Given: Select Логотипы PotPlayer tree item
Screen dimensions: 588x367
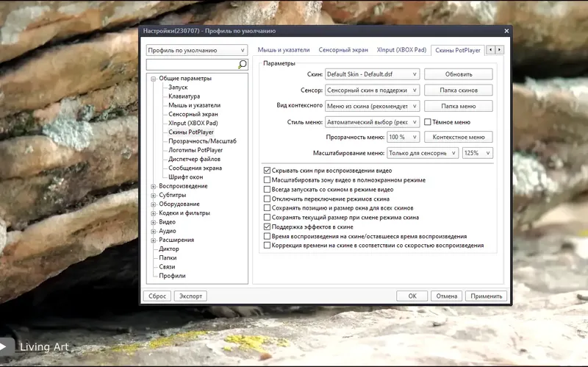Looking at the screenshot, I should tap(196, 150).
